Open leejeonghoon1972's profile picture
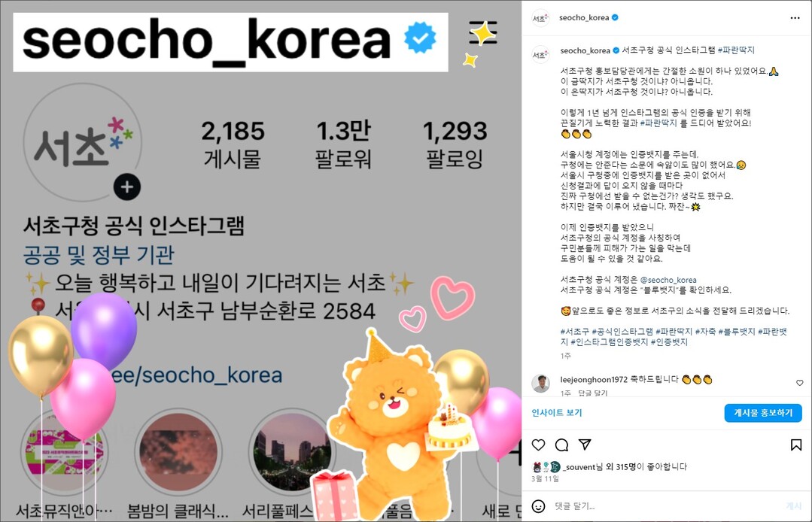The height and width of the screenshot is (522, 812). [540, 384]
